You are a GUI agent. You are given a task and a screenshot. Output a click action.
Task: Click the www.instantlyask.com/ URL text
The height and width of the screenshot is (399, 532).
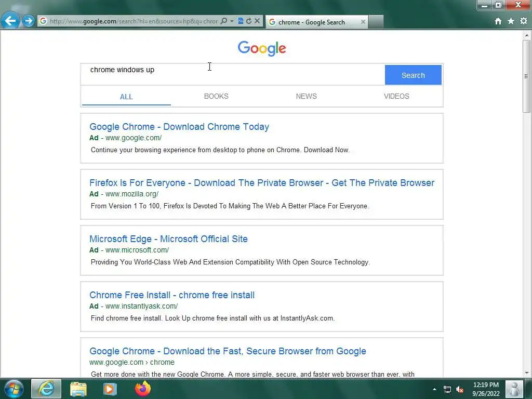coord(141,307)
